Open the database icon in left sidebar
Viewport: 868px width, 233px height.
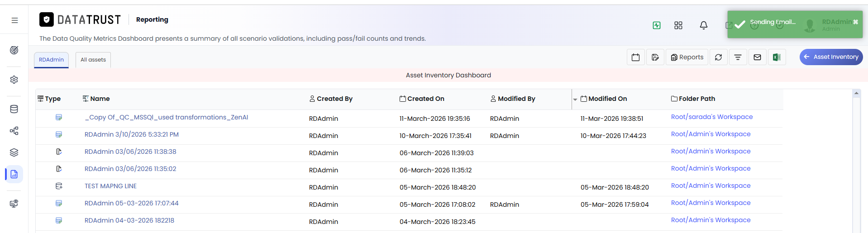click(x=14, y=109)
